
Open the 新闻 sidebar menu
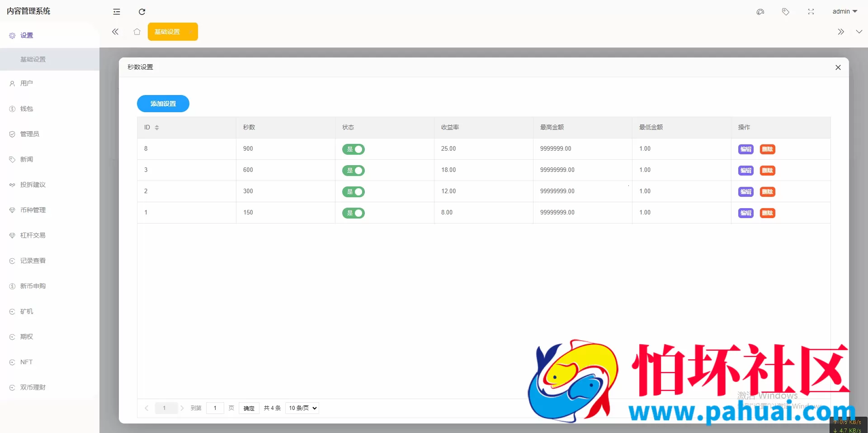(50, 159)
